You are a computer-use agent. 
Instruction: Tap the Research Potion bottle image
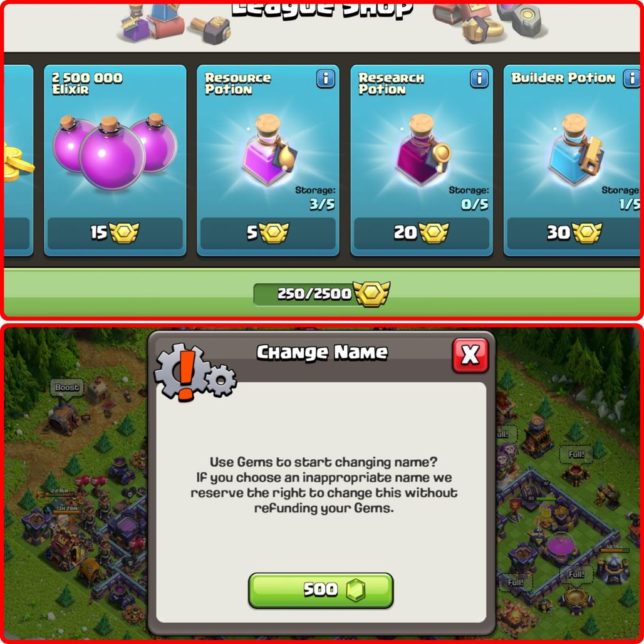[423, 149]
